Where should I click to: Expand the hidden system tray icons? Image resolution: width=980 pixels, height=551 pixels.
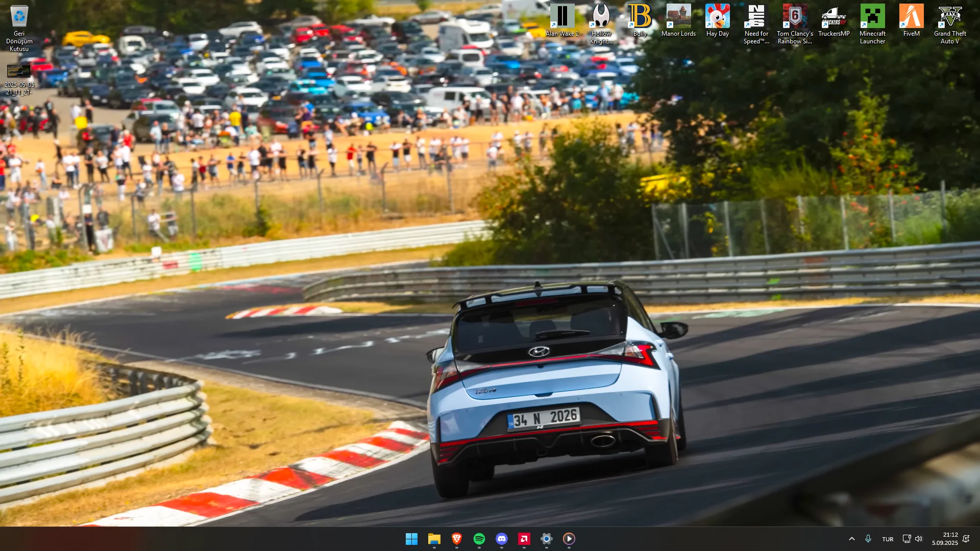(x=851, y=539)
